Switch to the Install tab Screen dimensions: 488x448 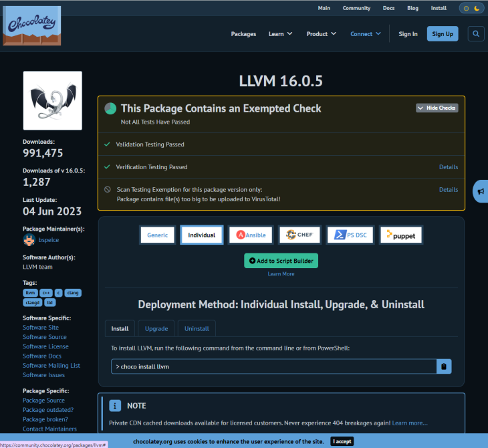120,328
